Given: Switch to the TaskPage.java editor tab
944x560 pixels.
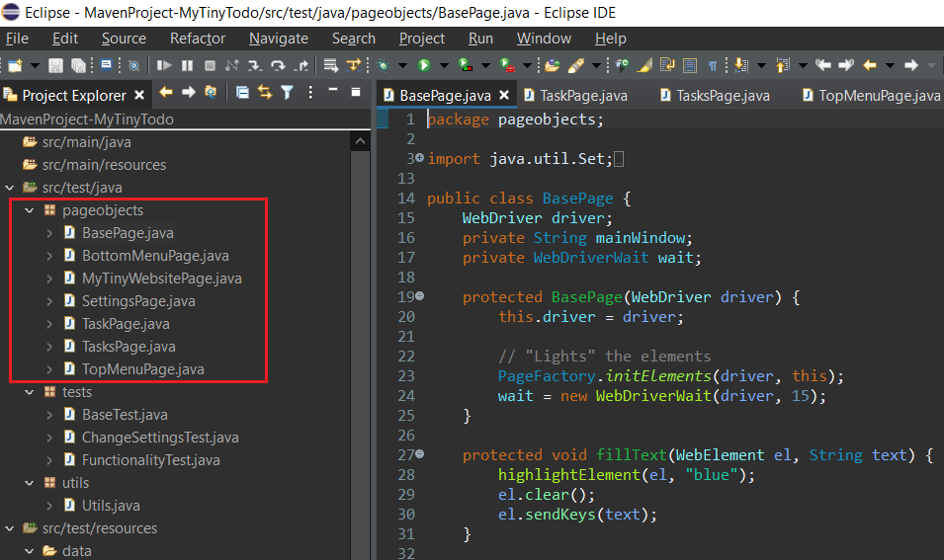Looking at the screenshot, I should point(583,96).
